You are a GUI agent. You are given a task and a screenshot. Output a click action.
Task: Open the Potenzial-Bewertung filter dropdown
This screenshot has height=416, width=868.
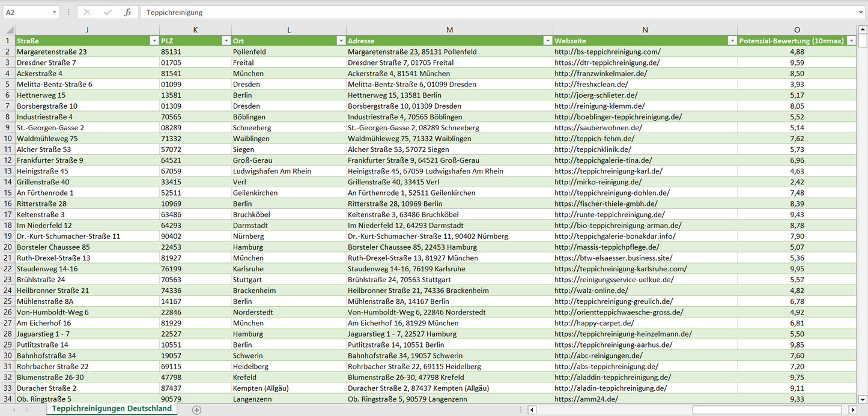click(x=851, y=41)
